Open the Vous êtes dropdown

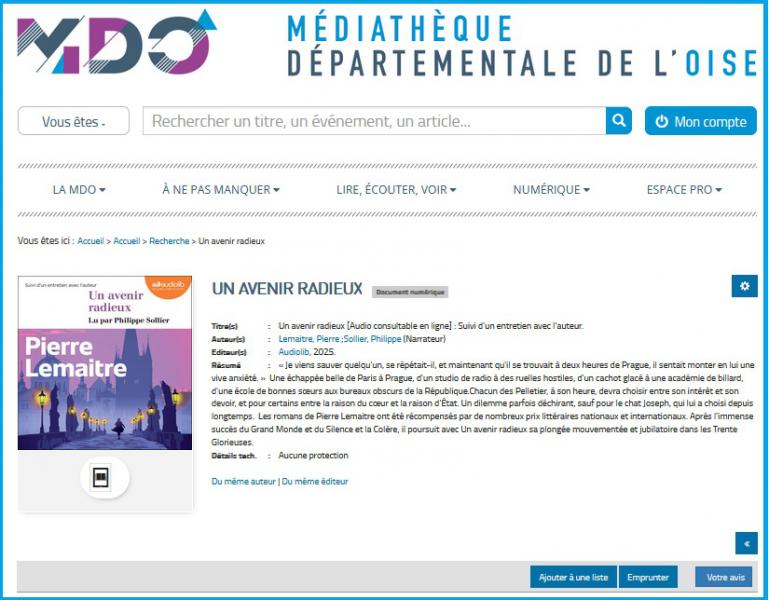[x=73, y=121]
